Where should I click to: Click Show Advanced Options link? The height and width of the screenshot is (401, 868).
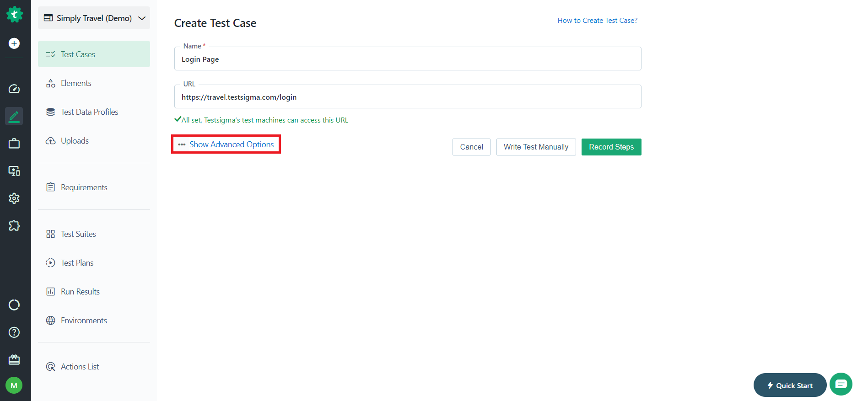click(x=232, y=144)
